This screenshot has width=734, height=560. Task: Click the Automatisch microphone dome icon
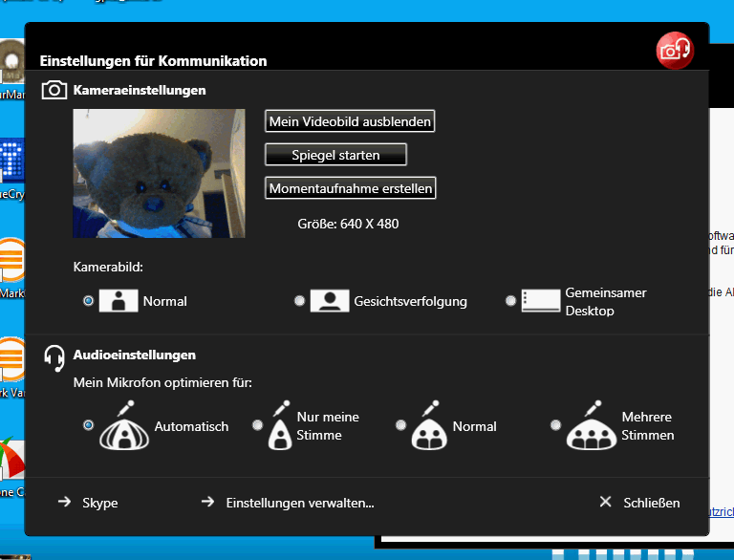coord(124,427)
